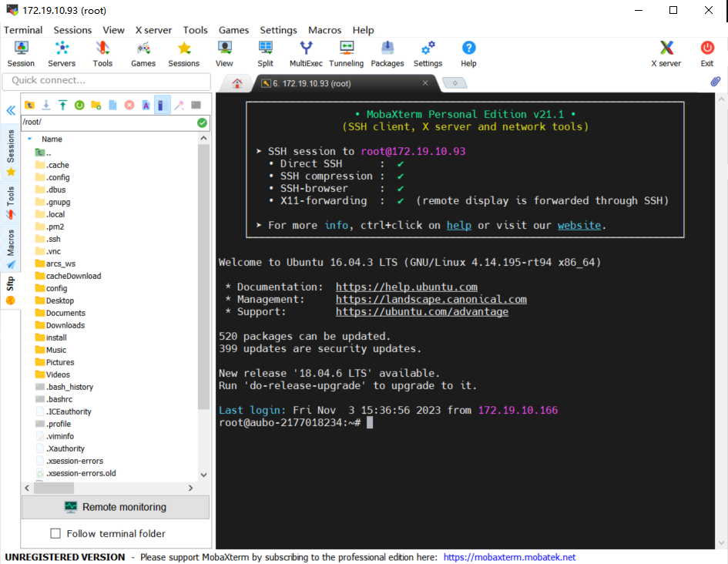
Task: Click the magic wand icon in SFTP toolbar
Action: pos(179,105)
